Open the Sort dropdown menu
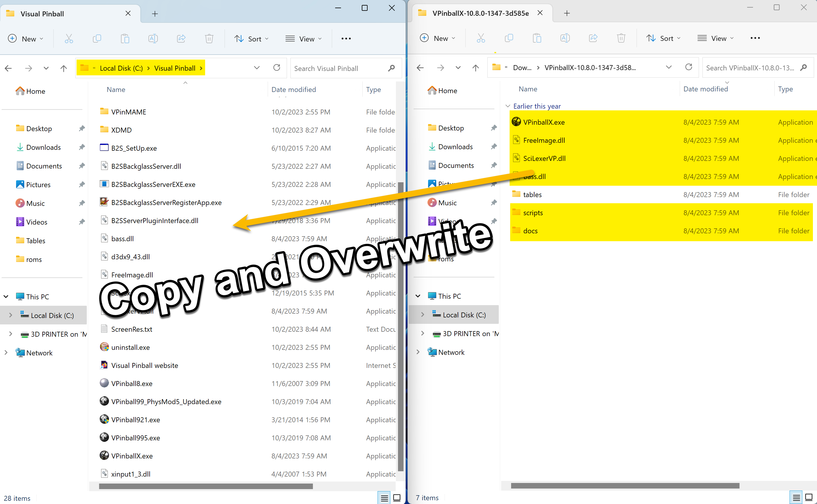This screenshot has height=504, width=817. [251, 38]
